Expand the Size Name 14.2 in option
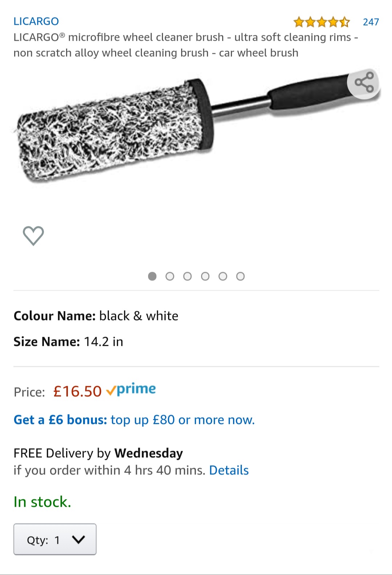This screenshot has width=392, height=575. coord(68,342)
